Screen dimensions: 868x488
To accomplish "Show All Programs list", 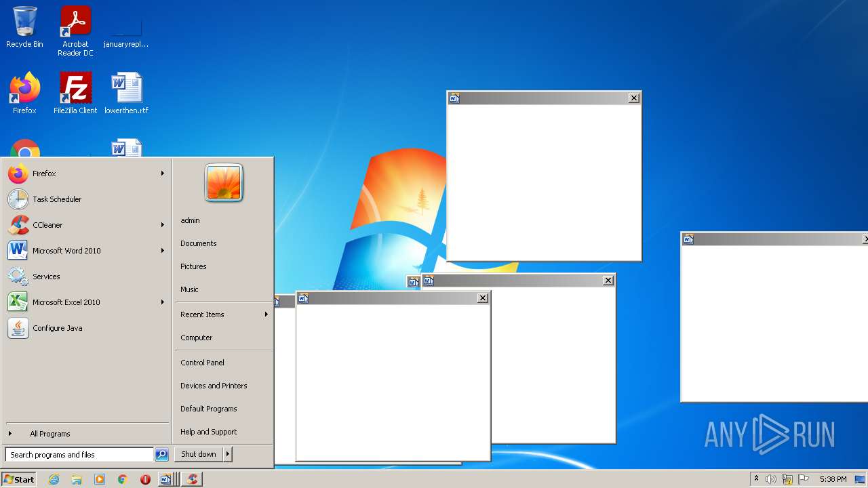I will [87, 434].
